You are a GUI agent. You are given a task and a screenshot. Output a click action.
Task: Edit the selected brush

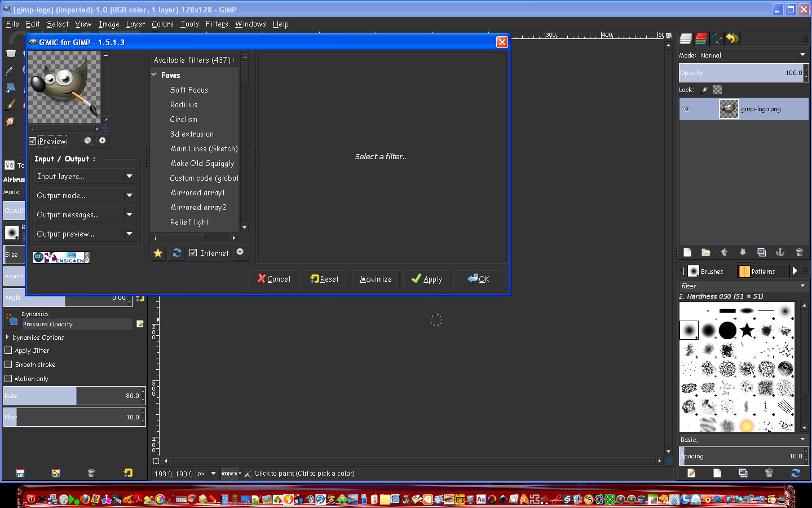(x=691, y=473)
